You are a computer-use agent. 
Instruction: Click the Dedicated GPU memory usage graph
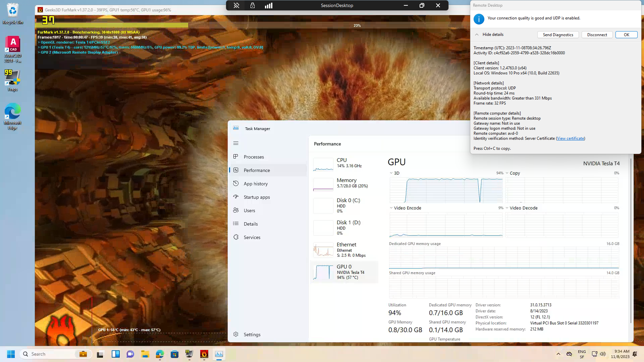[504, 258]
